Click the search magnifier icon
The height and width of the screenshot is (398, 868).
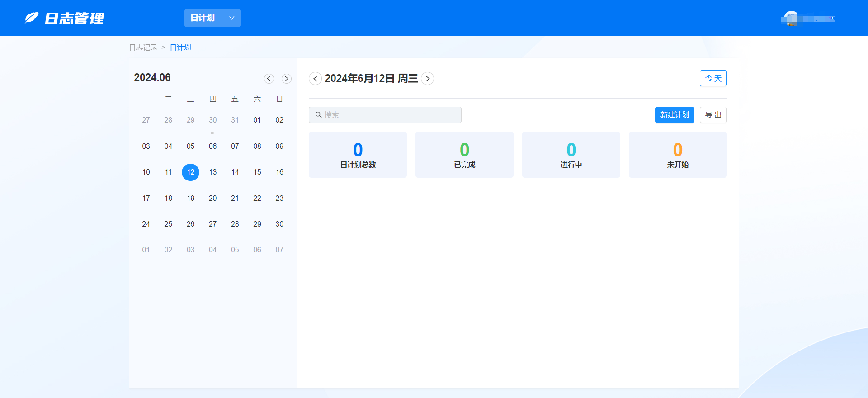(319, 115)
